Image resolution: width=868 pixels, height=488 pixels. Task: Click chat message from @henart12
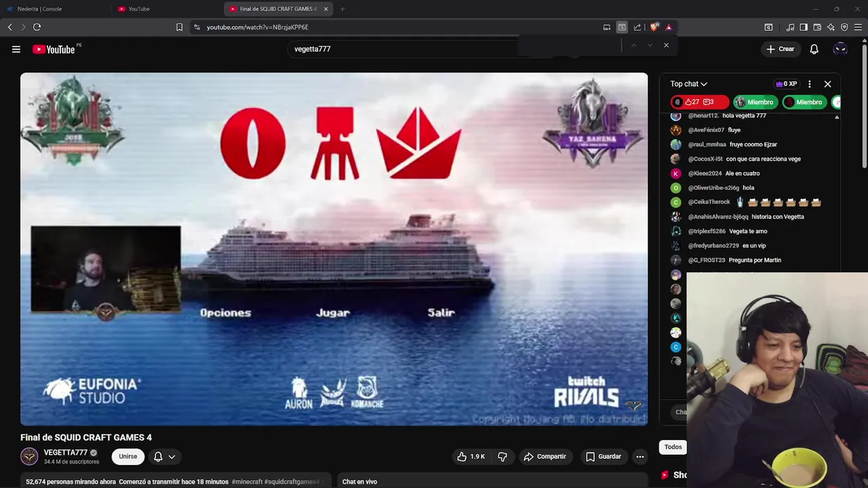727,116
